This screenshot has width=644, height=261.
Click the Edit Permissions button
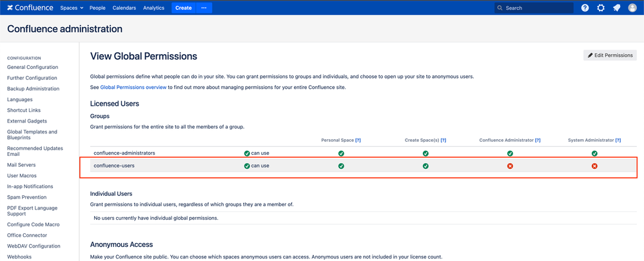pyautogui.click(x=610, y=55)
